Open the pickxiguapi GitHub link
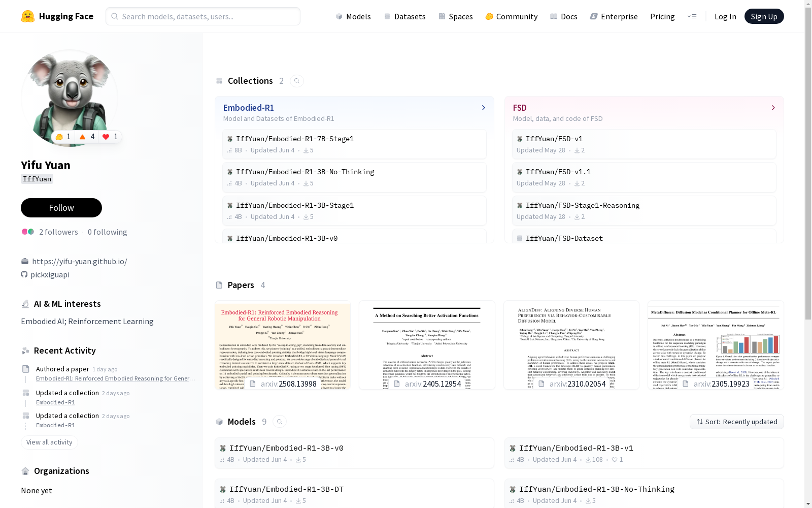The image size is (812, 508). point(50,274)
